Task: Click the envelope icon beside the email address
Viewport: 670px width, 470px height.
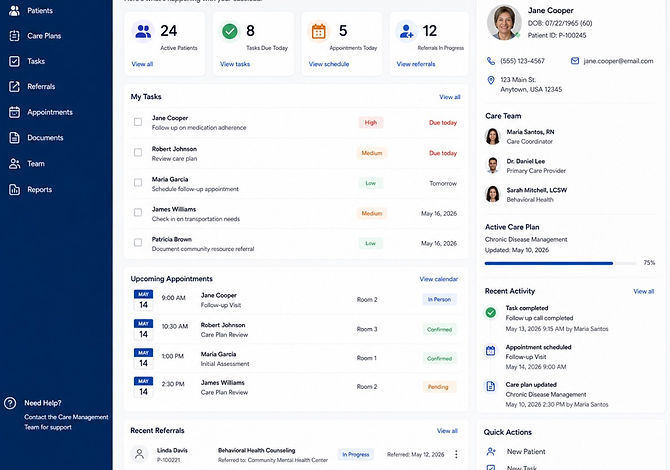Action: point(575,61)
